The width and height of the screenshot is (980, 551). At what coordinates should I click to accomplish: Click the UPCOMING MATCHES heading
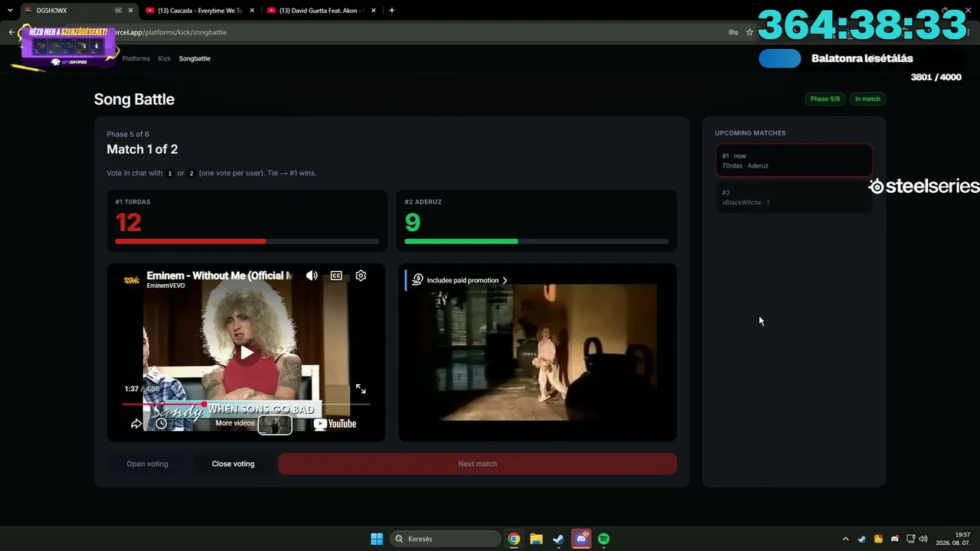(750, 133)
